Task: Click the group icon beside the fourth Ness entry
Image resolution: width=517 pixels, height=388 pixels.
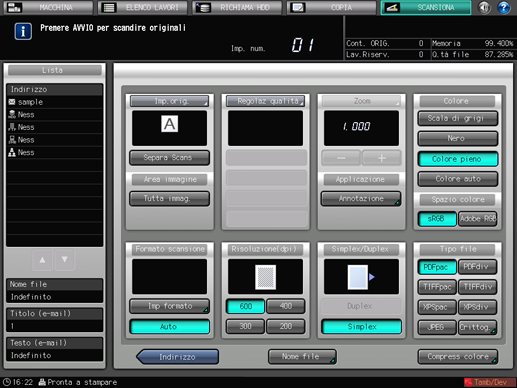Action: (12, 152)
